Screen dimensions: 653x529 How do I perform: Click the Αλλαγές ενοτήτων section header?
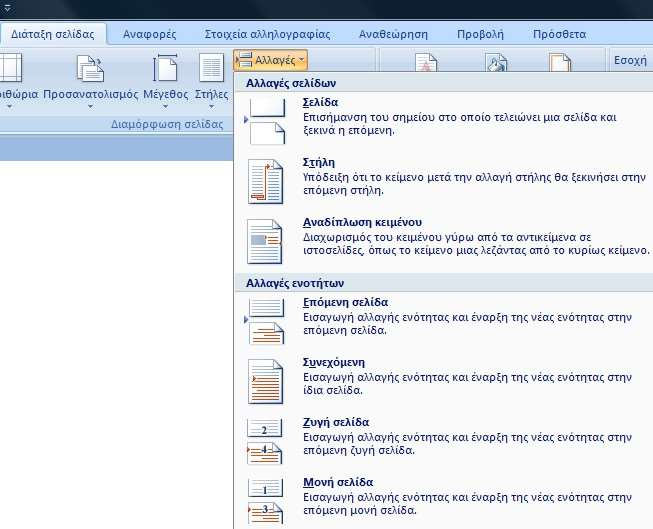click(295, 283)
